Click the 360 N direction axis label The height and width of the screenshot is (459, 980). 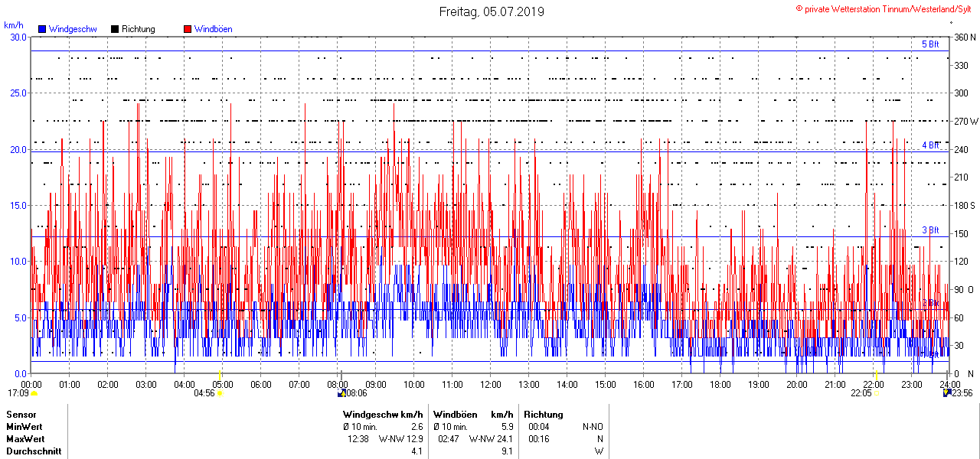pos(965,37)
